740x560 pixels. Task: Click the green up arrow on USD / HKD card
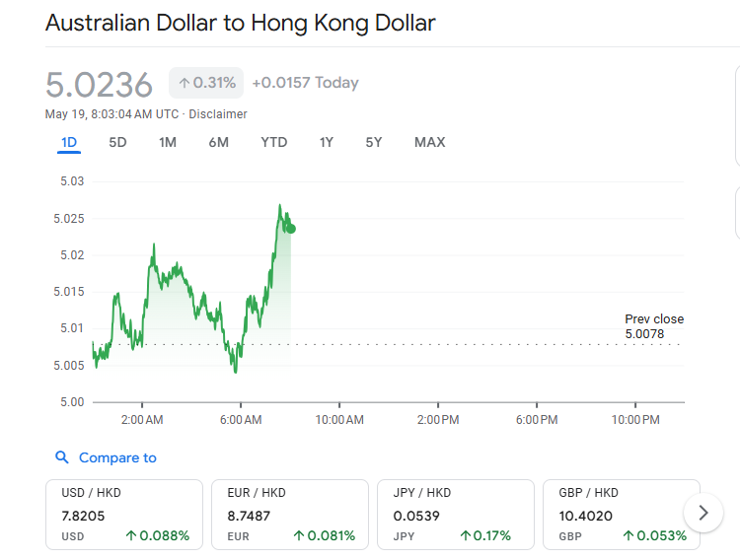pos(131,535)
